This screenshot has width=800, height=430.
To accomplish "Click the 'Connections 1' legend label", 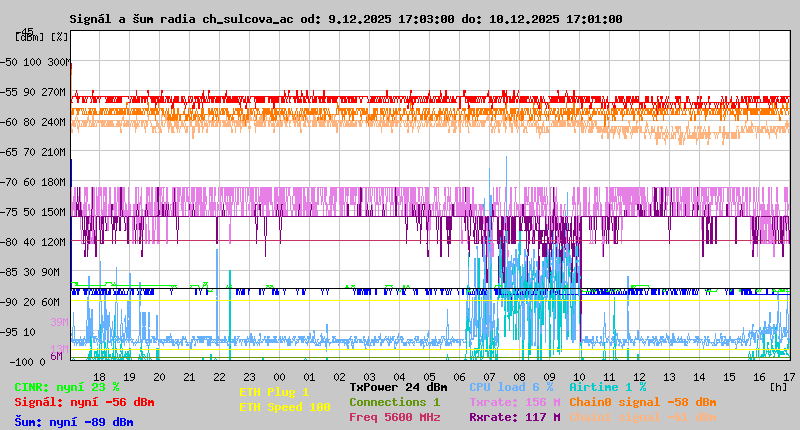I will [x=394, y=402].
